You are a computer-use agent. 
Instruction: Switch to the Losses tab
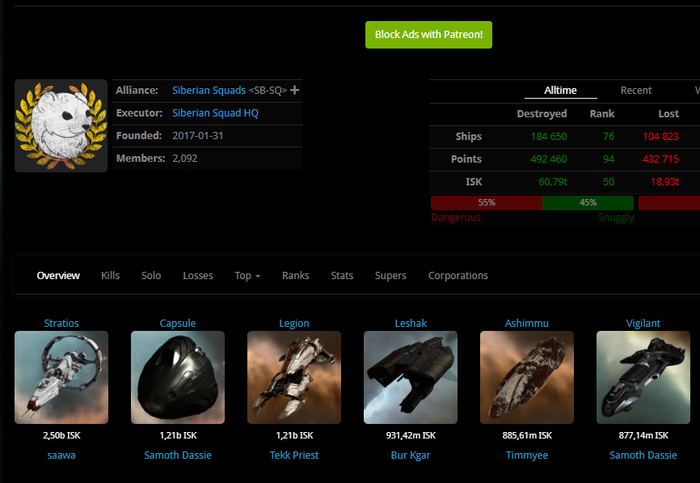click(x=198, y=276)
